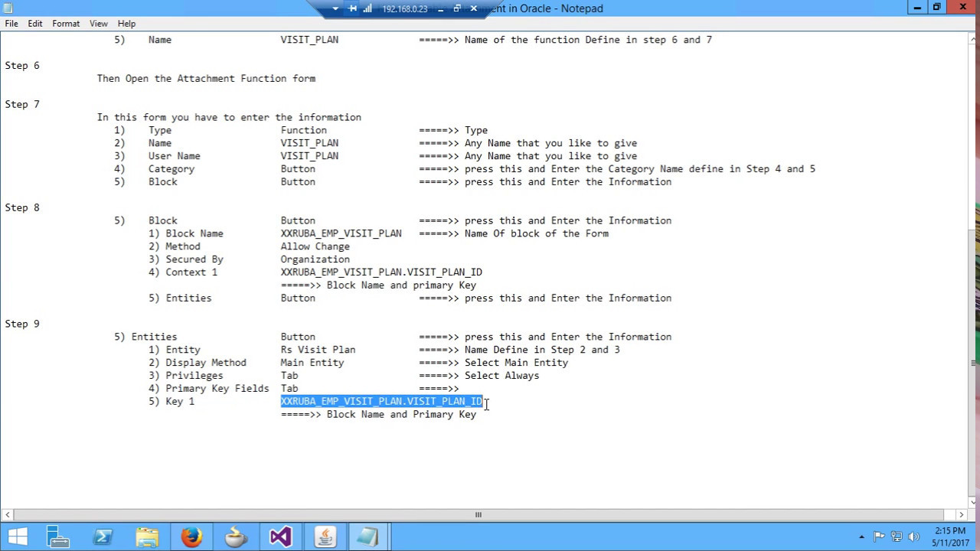Click the vertical scrollbar up arrow
Image resolution: width=980 pixels, height=551 pixels.
[x=973, y=38]
